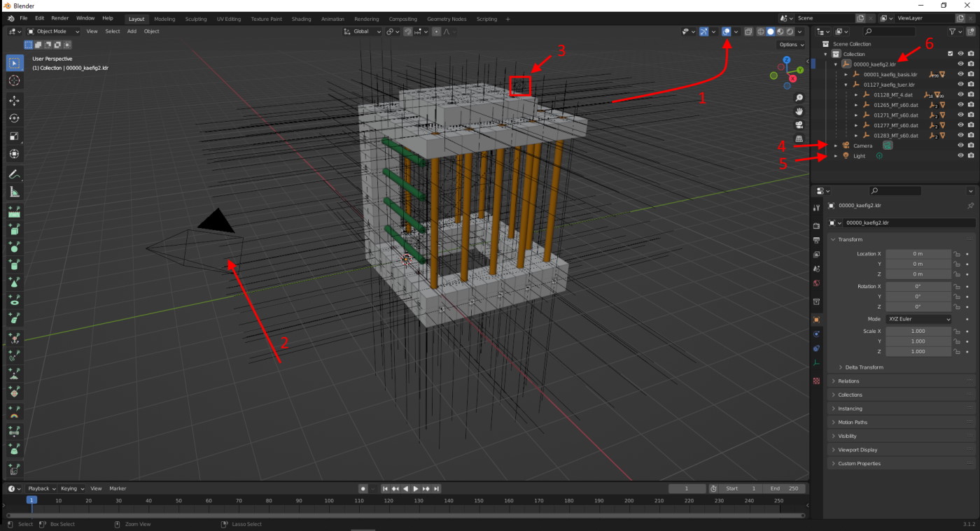Switch to the Shading workspace tab

pos(302,19)
